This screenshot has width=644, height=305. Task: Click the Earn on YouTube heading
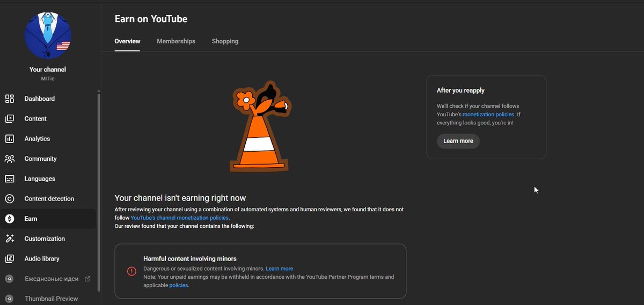coord(151,19)
